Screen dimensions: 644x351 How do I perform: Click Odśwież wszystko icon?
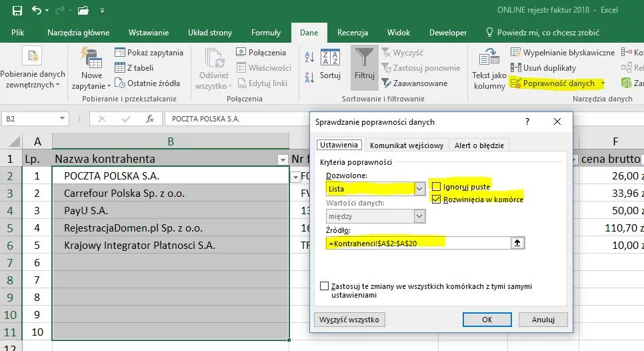pos(213,57)
